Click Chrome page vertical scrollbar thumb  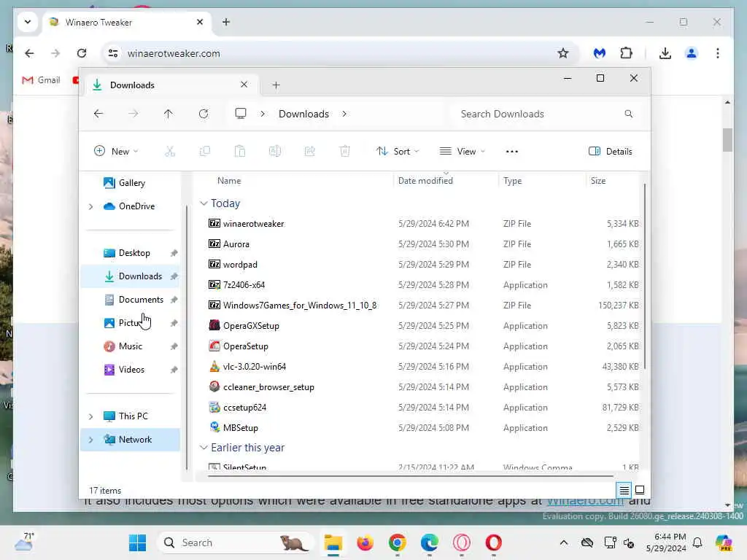click(727, 140)
